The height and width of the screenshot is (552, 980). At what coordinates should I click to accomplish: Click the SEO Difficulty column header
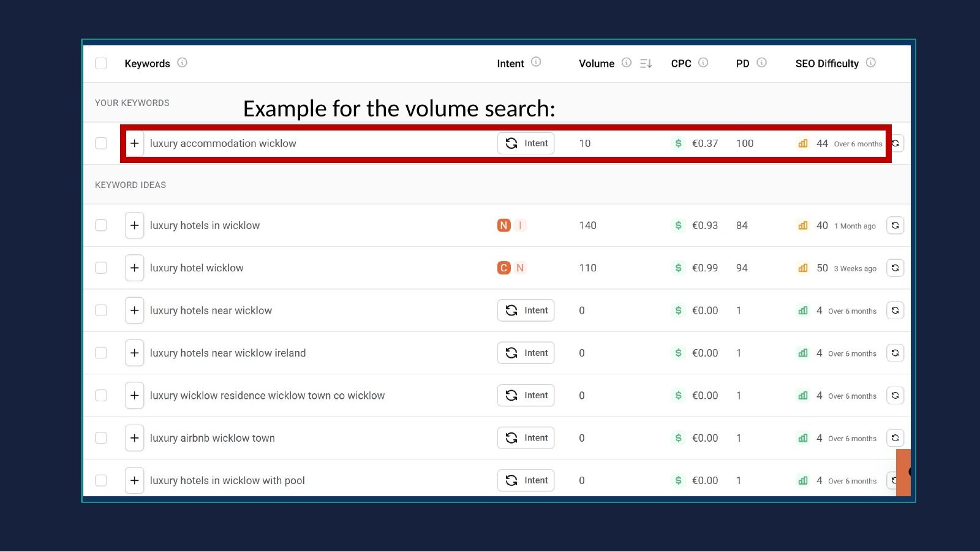click(x=827, y=64)
